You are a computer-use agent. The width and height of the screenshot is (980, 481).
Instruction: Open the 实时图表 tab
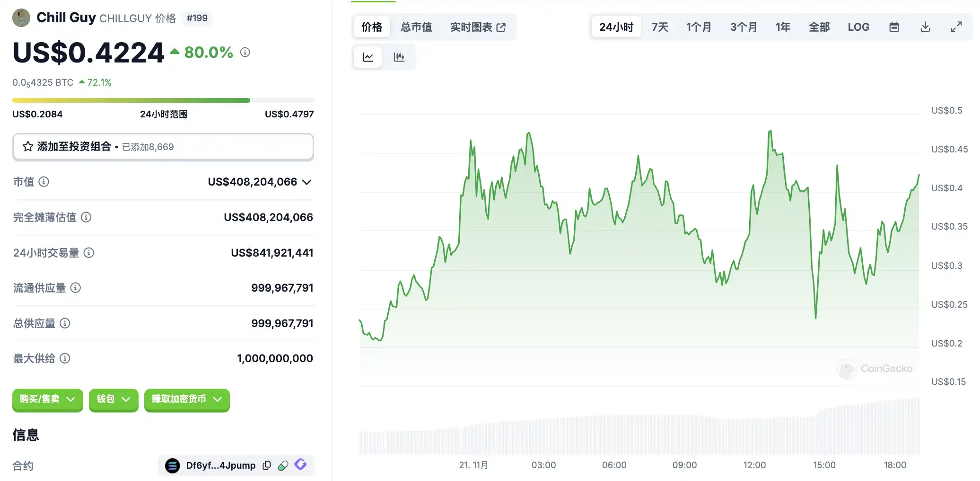coord(478,27)
